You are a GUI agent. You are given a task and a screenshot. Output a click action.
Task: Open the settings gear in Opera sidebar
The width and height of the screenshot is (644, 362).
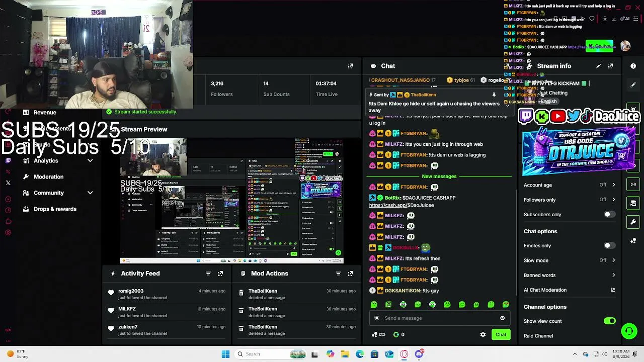pyautogui.click(x=8, y=232)
